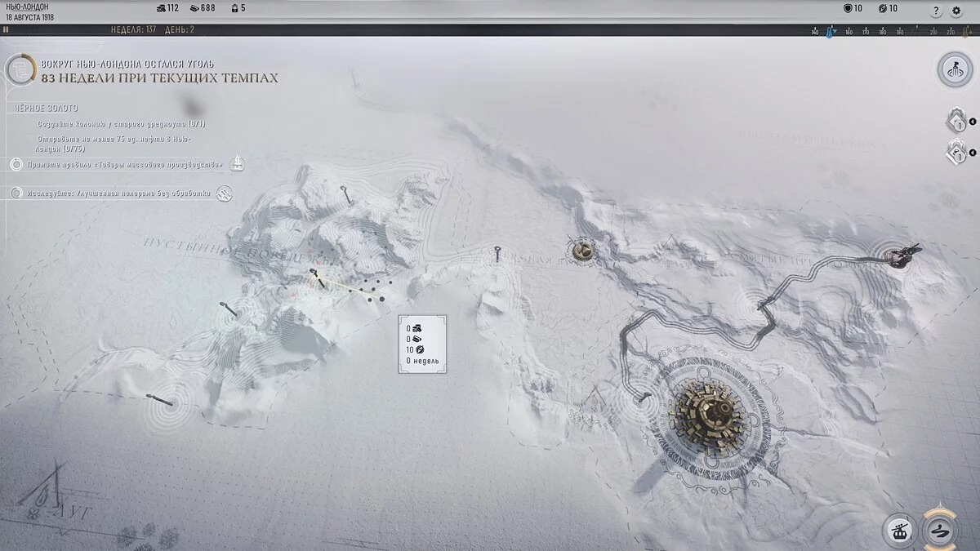Click the materials resource counter showing 688
980x551 pixels.
[x=203, y=8]
